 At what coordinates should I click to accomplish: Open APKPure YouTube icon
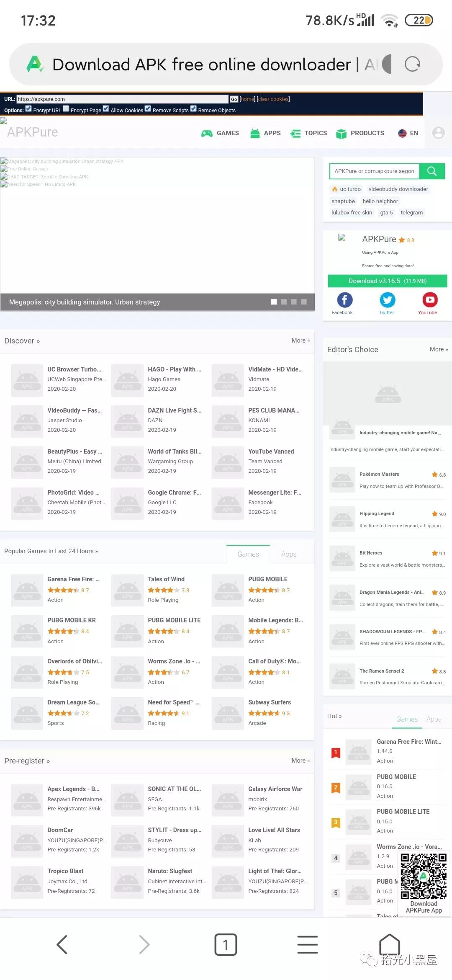430,300
